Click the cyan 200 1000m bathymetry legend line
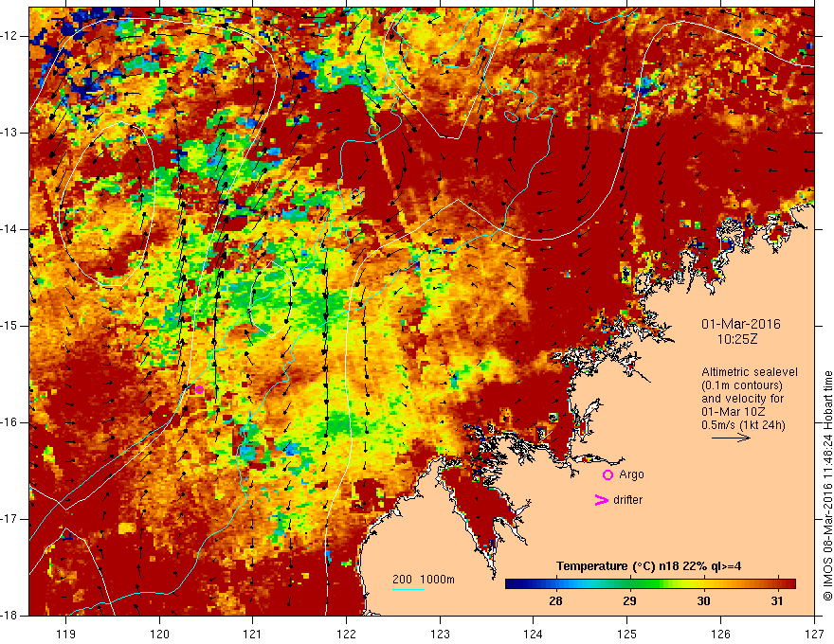 408,589
